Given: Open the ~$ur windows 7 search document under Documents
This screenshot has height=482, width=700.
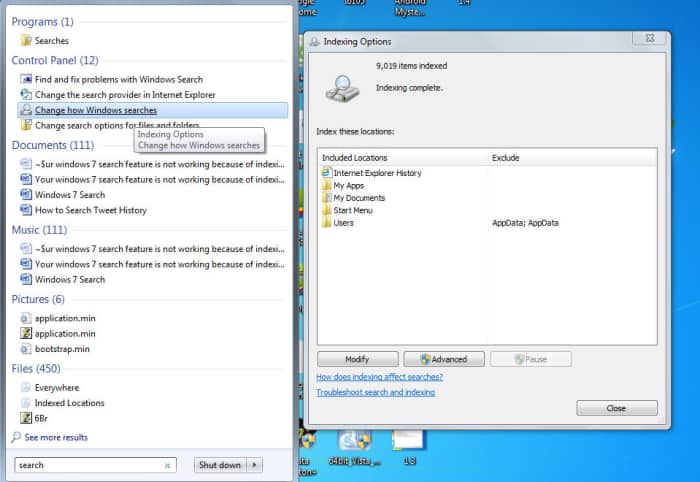Looking at the screenshot, I should coord(159,164).
